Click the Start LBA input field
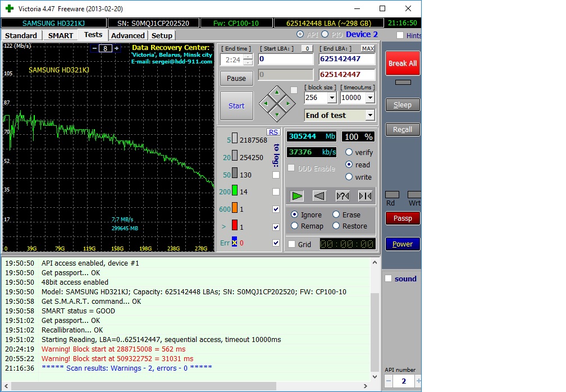Image resolution: width=566 pixels, height=392 pixels. coord(286,59)
